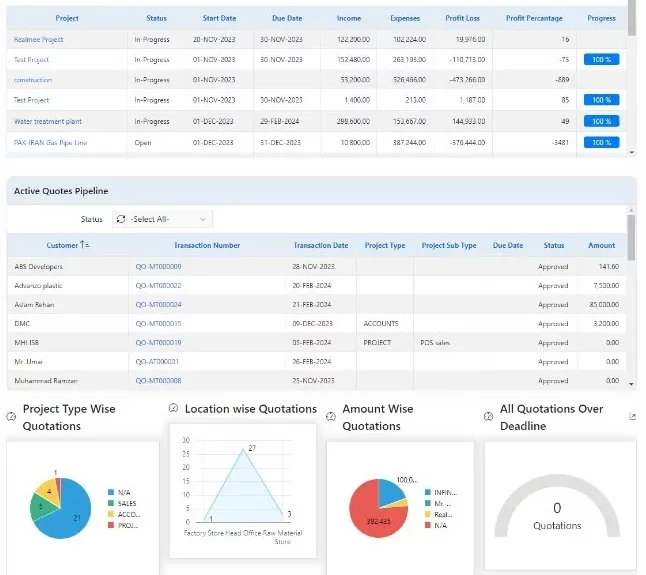The height and width of the screenshot is (575, 646).
Task: Click refresh icon in Status filter
Action: point(121,219)
